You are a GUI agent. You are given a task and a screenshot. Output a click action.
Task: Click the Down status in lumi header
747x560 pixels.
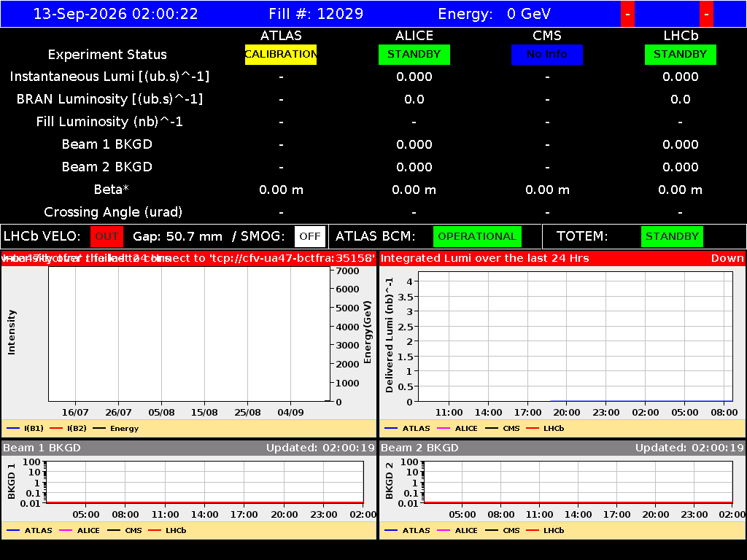(727, 259)
